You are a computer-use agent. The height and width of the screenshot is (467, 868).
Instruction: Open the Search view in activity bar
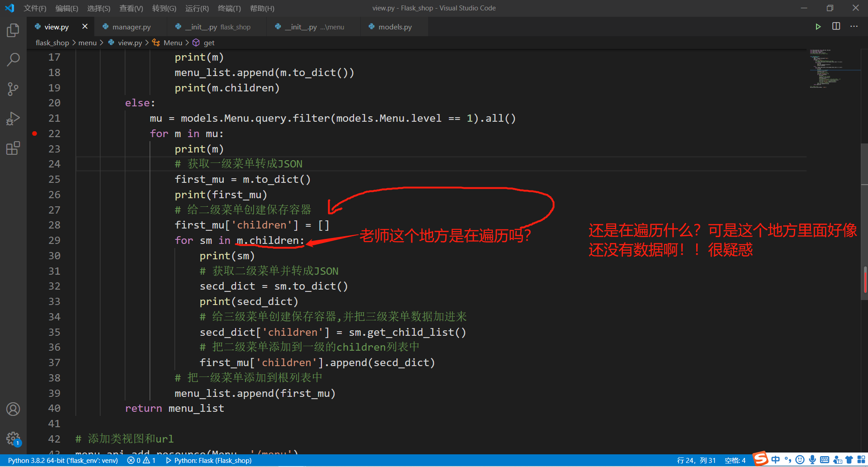tap(13, 59)
